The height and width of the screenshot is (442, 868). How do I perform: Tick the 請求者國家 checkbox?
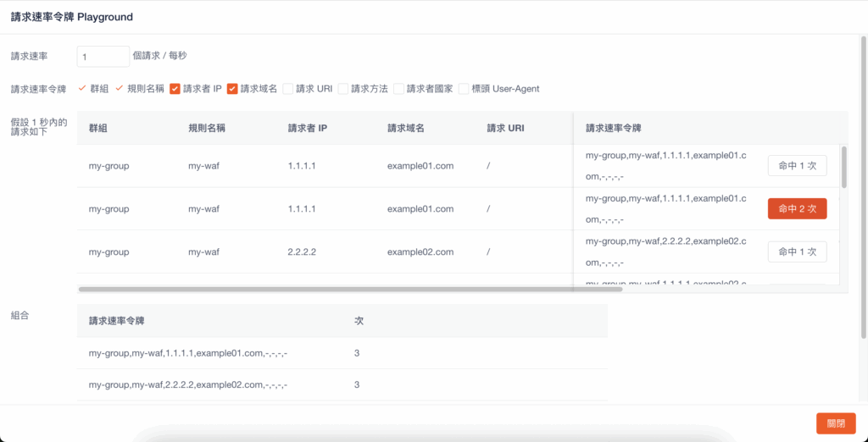coord(398,89)
